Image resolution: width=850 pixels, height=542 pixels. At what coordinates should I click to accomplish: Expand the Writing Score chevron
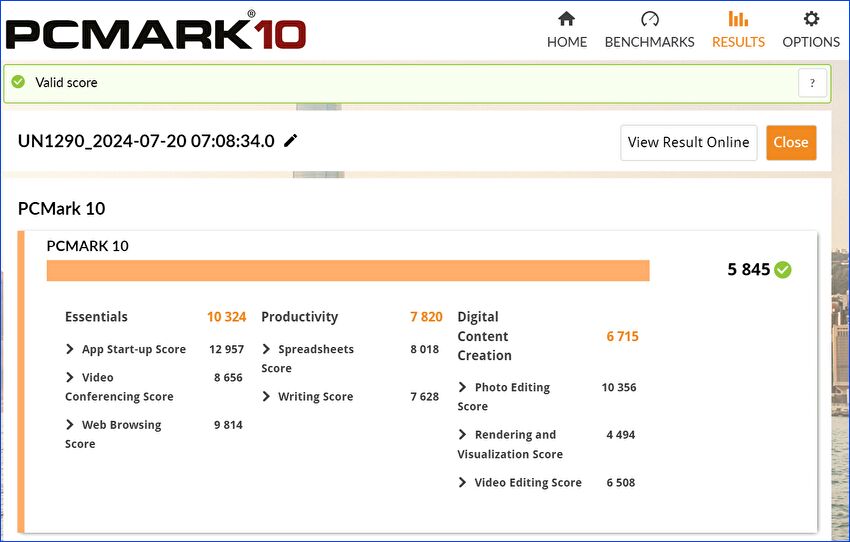click(267, 397)
